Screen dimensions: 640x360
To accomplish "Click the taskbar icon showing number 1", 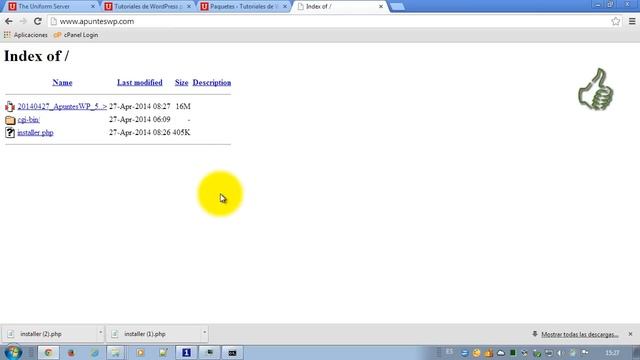I will [x=186, y=353].
